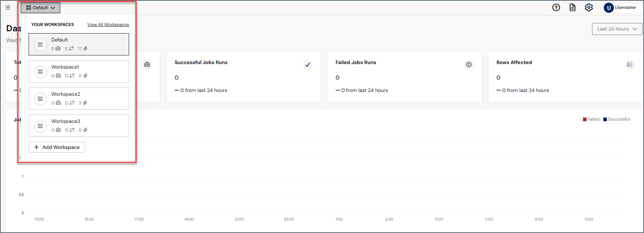Open the settings gear icon
Image resolution: width=644 pixels, height=233 pixels.
[589, 8]
